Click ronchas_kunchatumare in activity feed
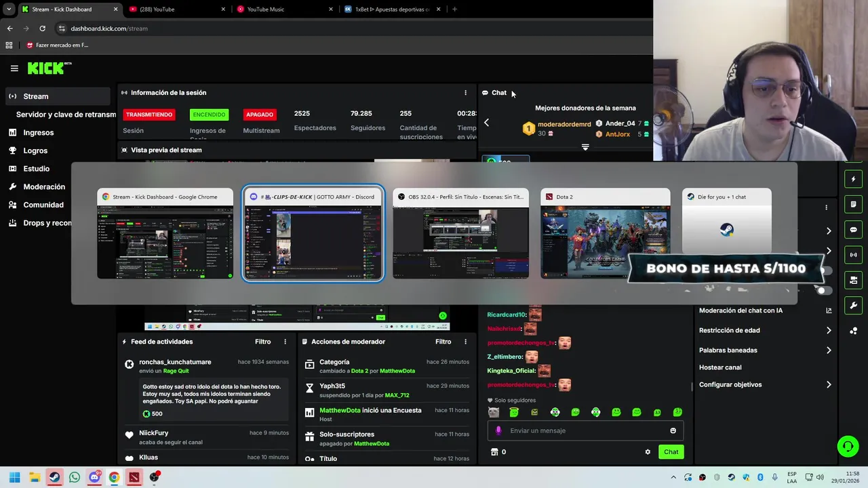 click(175, 362)
